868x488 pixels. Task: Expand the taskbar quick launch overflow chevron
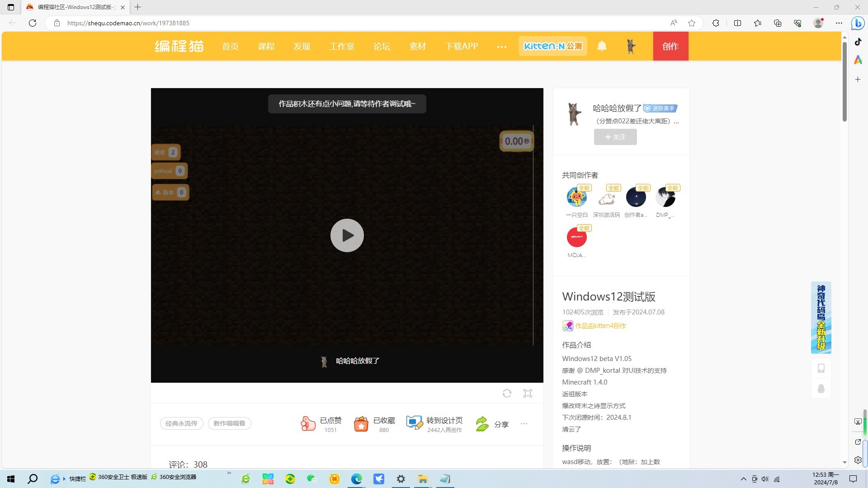(x=229, y=473)
